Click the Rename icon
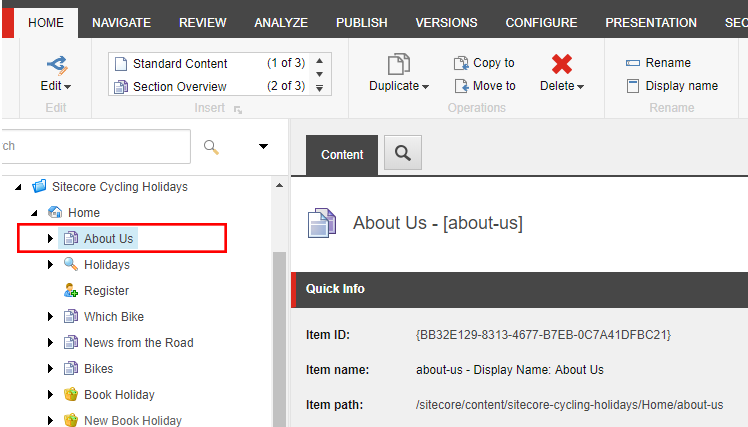This screenshot has height=427, width=748. point(633,63)
